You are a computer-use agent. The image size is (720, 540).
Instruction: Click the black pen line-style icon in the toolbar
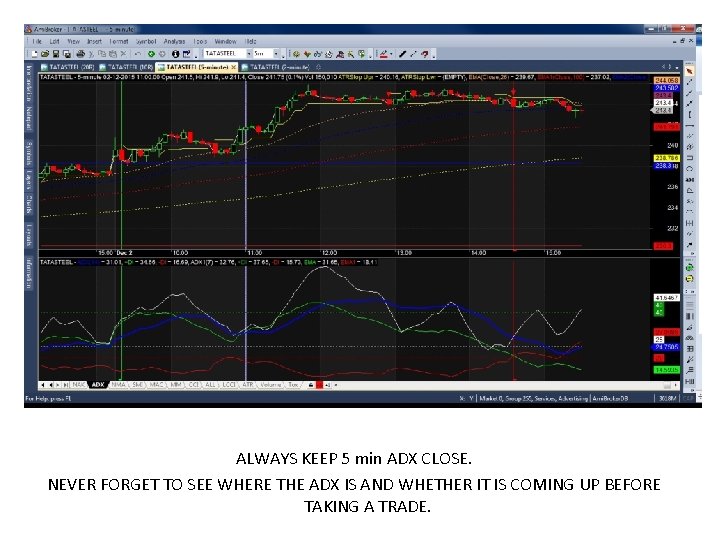(x=402, y=54)
